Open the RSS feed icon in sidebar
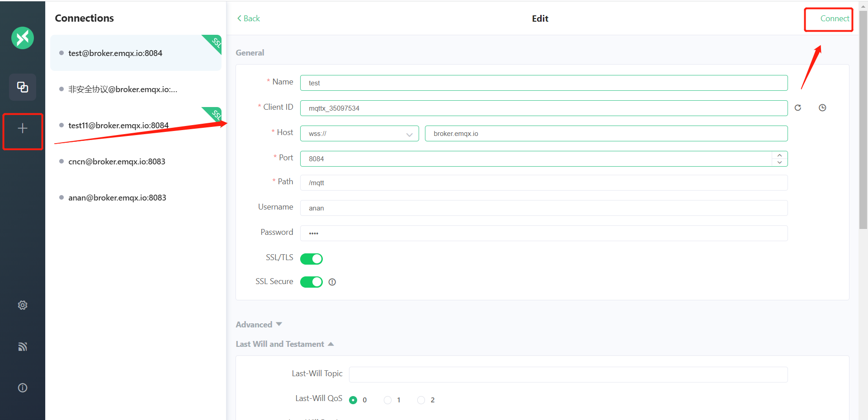868x420 pixels. coord(23,346)
